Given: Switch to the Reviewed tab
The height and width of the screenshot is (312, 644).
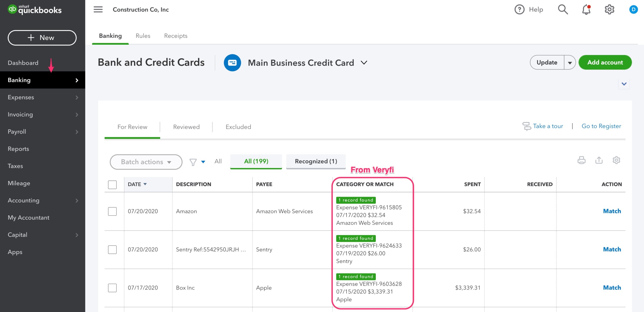Looking at the screenshot, I should pyautogui.click(x=186, y=127).
